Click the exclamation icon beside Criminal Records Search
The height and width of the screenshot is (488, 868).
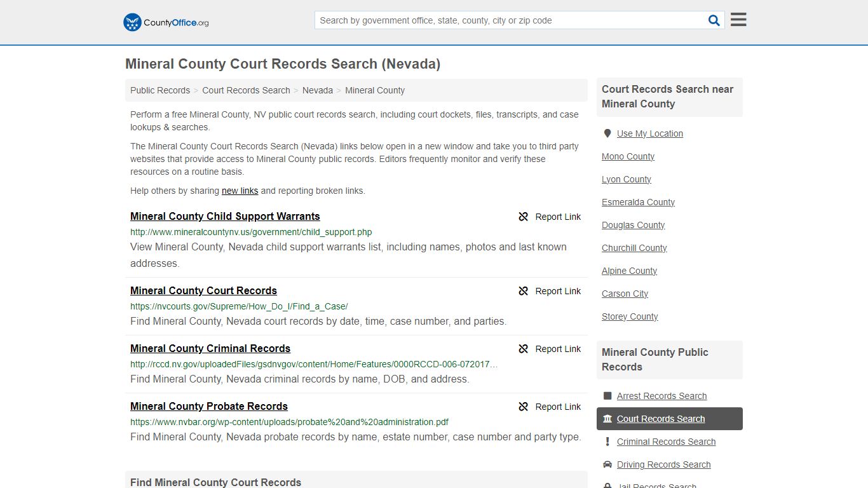607,442
